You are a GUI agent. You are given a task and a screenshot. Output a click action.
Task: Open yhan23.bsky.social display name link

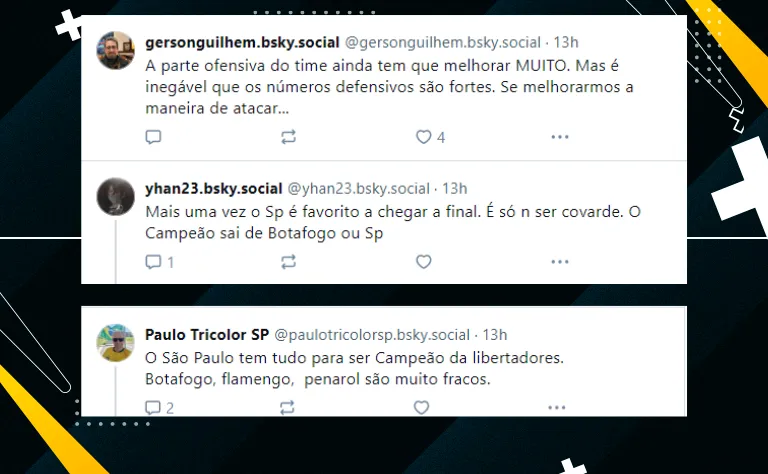[214, 189]
